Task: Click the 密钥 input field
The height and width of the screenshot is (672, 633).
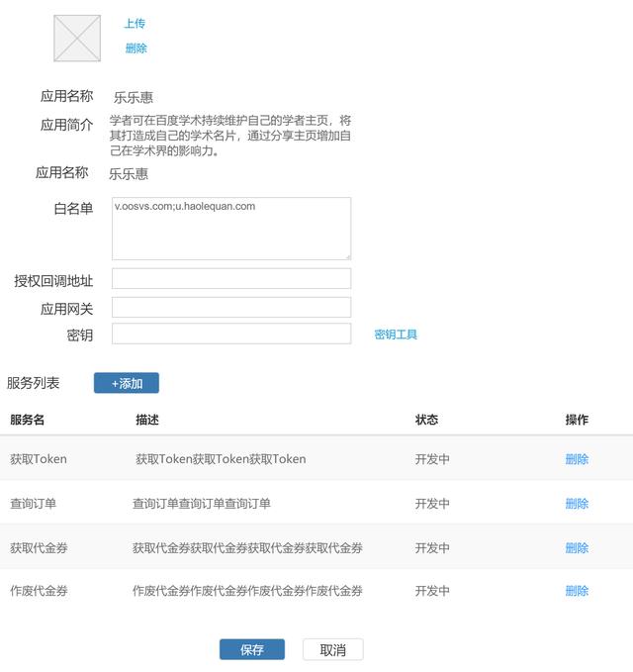Action: click(x=231, y=334)
